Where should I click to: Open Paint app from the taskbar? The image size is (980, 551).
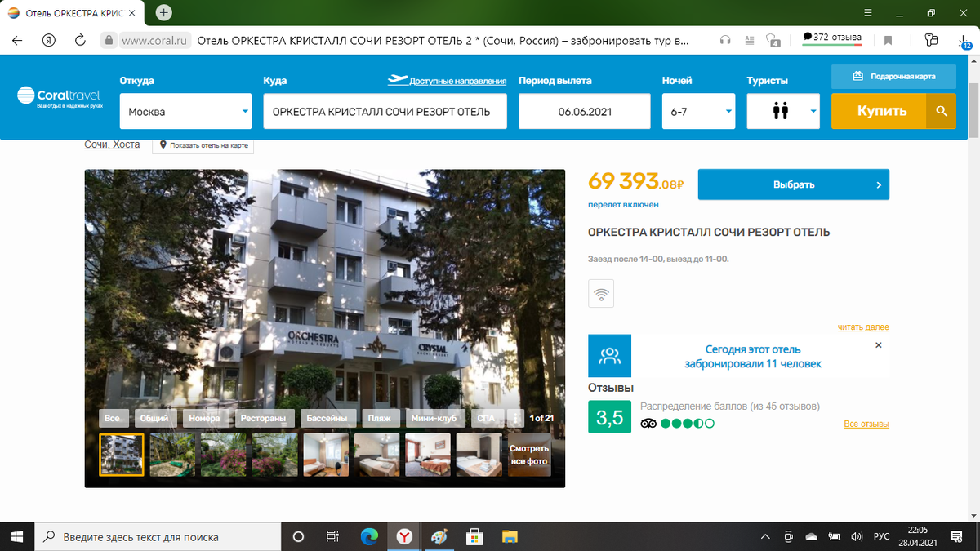coord(439,536)
